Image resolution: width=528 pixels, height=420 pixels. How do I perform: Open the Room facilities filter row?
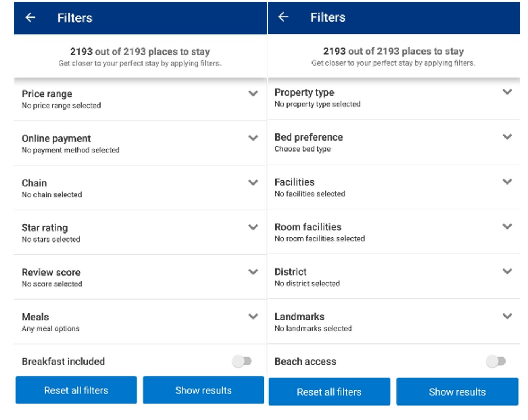tap(393, 232)
